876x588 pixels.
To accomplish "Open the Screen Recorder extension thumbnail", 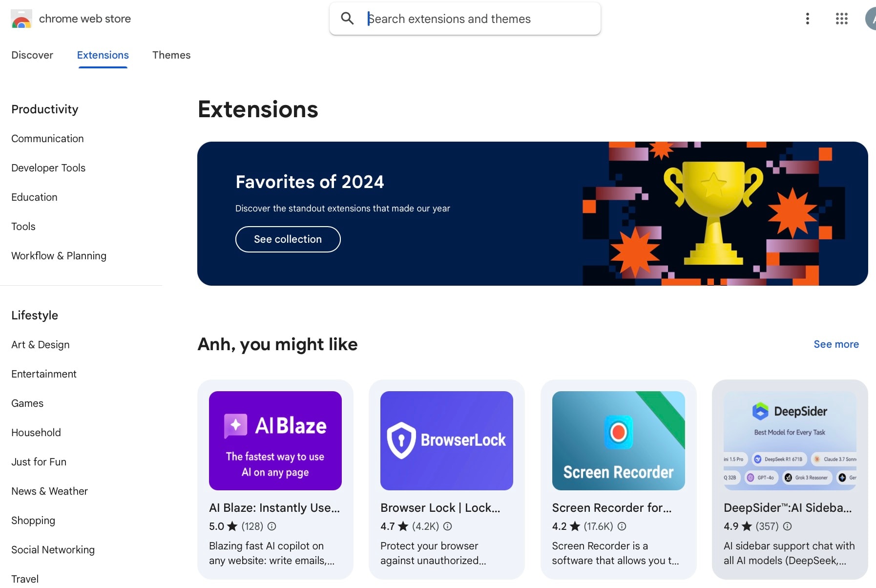I will click(619, 441).
